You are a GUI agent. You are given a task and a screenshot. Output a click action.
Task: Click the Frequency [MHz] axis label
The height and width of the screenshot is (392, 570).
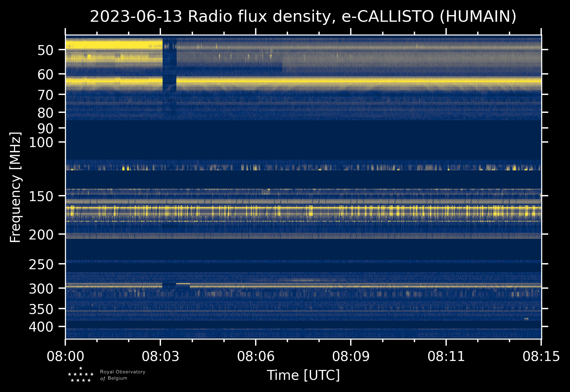pyautogui.click(x=15, y=187)
